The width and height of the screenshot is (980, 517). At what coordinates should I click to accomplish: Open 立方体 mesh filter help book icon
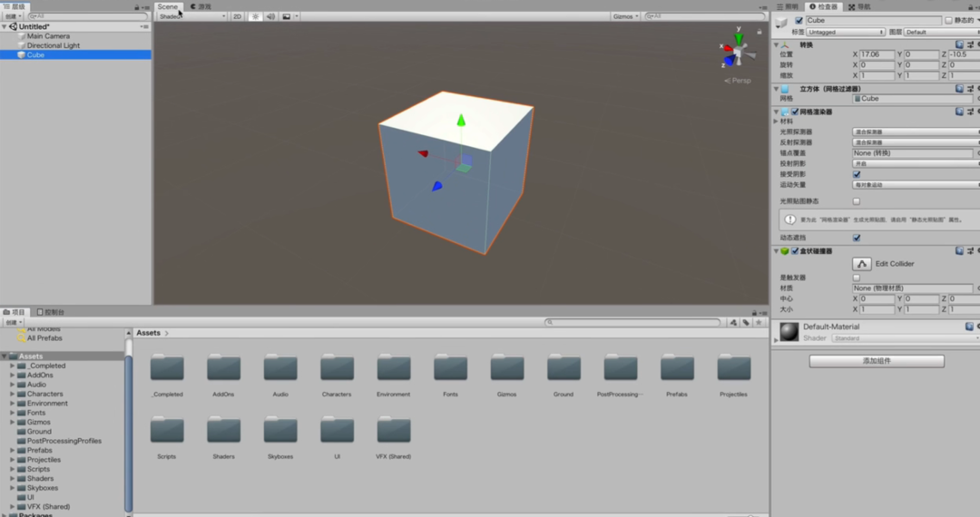point(959,89)
